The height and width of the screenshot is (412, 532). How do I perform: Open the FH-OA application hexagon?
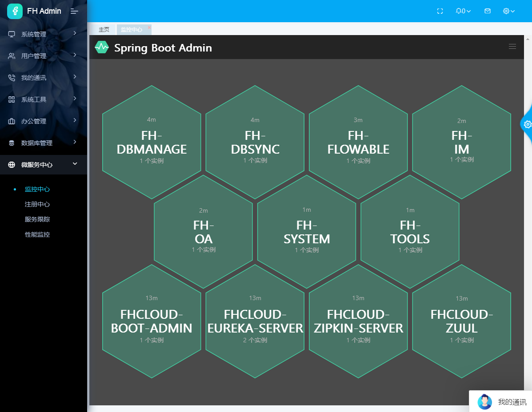click(x=203, y=232)
